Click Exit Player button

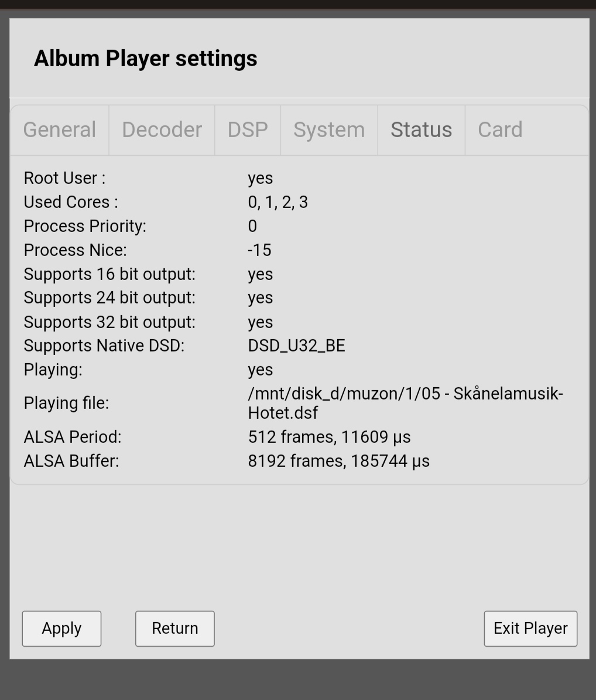[x=530, y=629]
